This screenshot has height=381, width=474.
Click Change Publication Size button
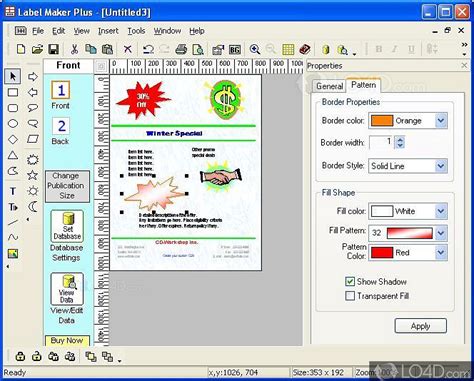(67, 186)
